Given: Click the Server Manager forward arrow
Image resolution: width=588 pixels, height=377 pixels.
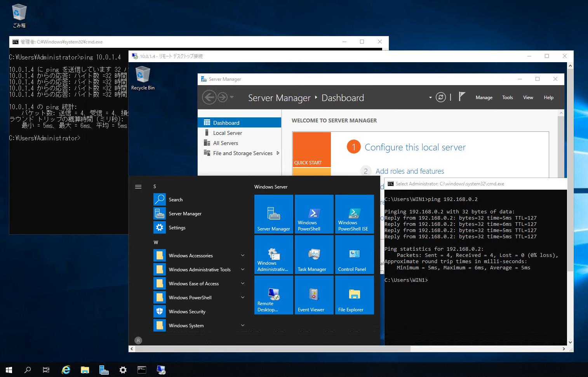Looking at the screenshot, I should tap(222, 97).
